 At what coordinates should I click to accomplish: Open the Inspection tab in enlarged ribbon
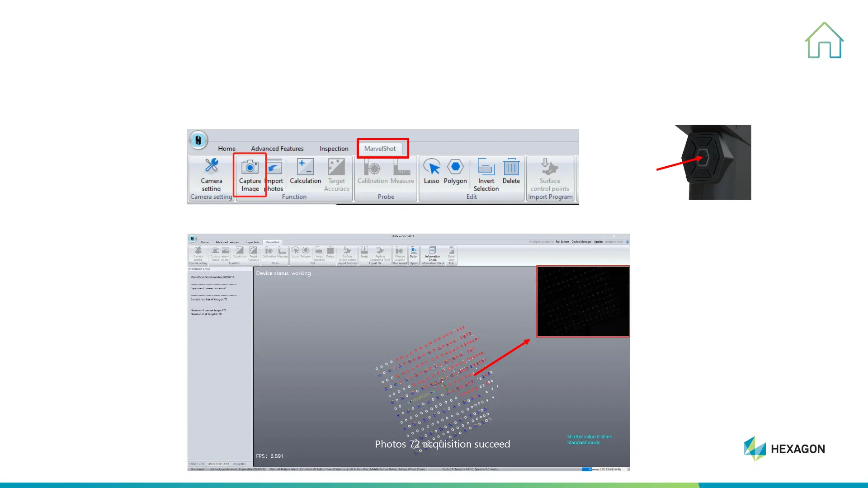click(x=334, y=149)
